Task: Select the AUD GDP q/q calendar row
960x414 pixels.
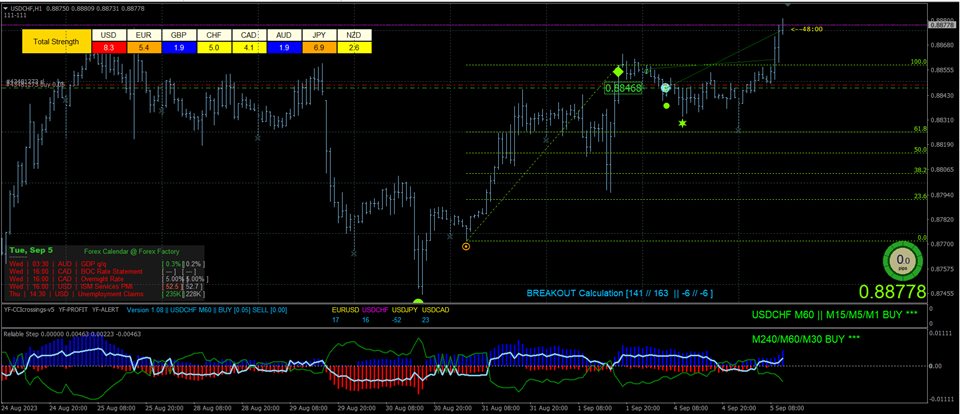Action: [107, 263]
